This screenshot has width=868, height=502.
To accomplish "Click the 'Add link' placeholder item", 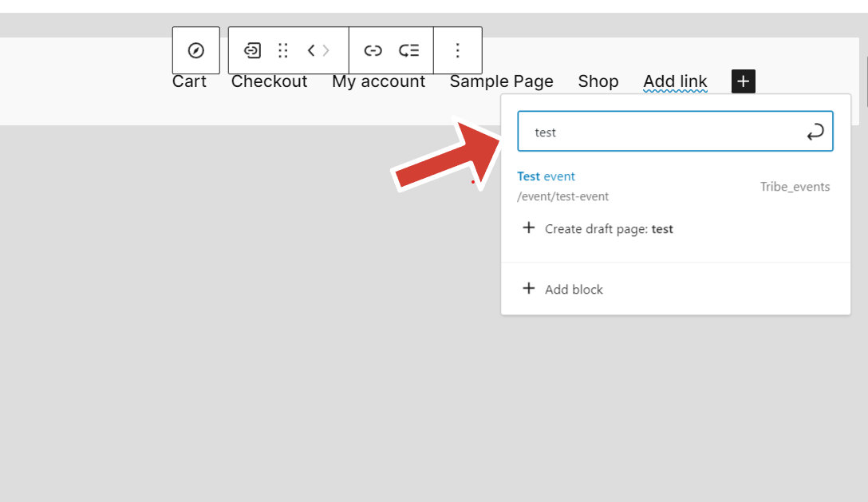I will tap(675, 81).
